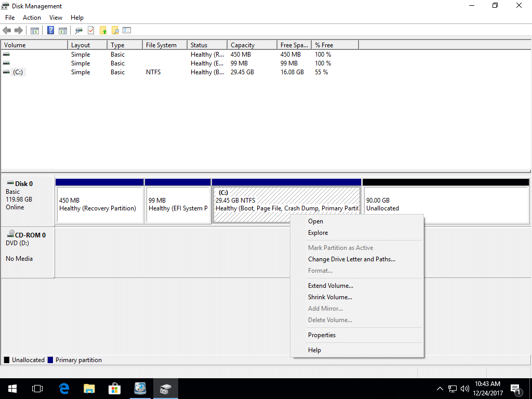The width and height of the screenshot is (532, 399).
Task: Sort by the File System column header
Action: pos(165,45)
